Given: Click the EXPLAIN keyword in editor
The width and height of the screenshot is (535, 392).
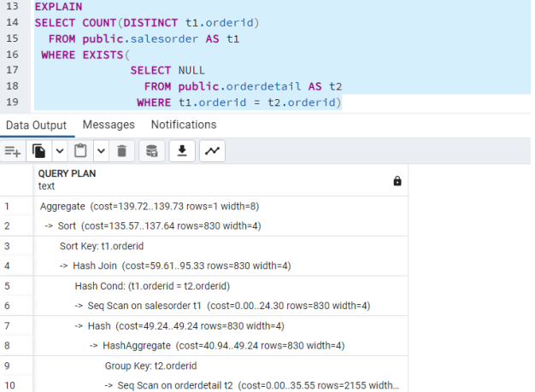Looking at the screenshot, I should click(58, 7).
